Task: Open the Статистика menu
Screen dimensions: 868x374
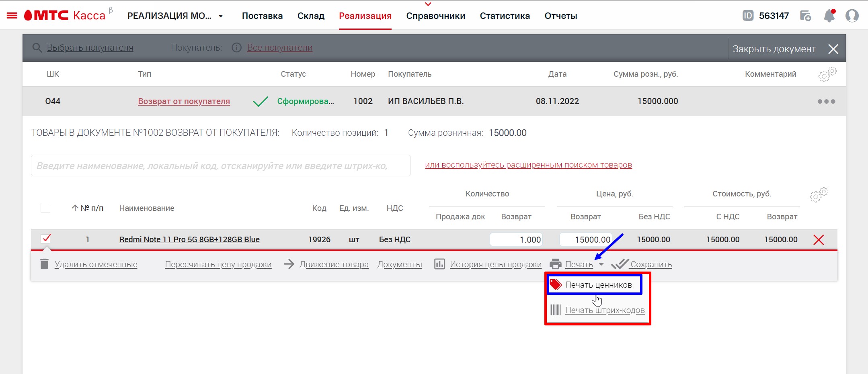Action: tap(505, 16)
